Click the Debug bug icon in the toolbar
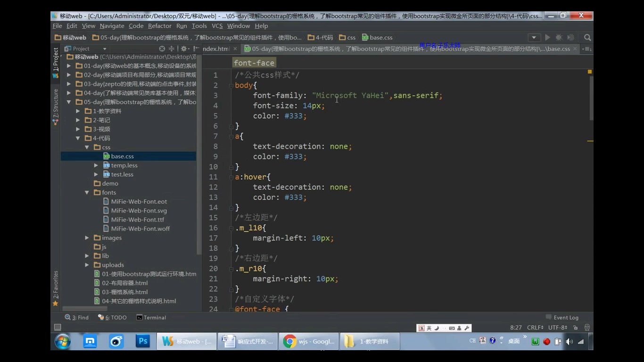644x362 pixels. [x=559, y=37]
